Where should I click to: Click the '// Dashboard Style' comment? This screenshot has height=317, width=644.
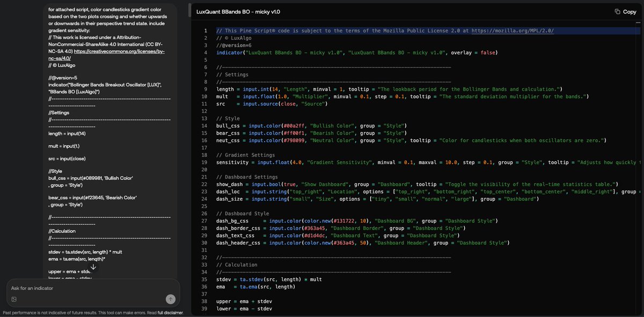point(241,213)
